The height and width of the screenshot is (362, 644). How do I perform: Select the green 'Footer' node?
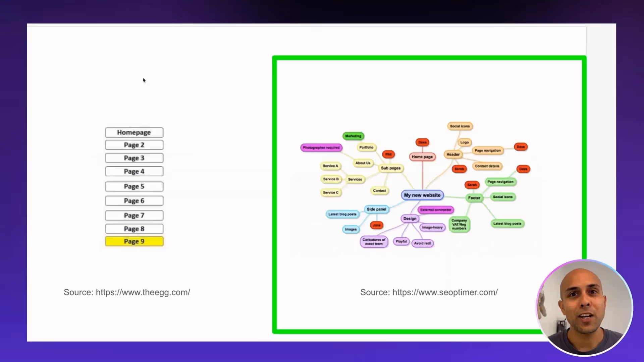474,198
